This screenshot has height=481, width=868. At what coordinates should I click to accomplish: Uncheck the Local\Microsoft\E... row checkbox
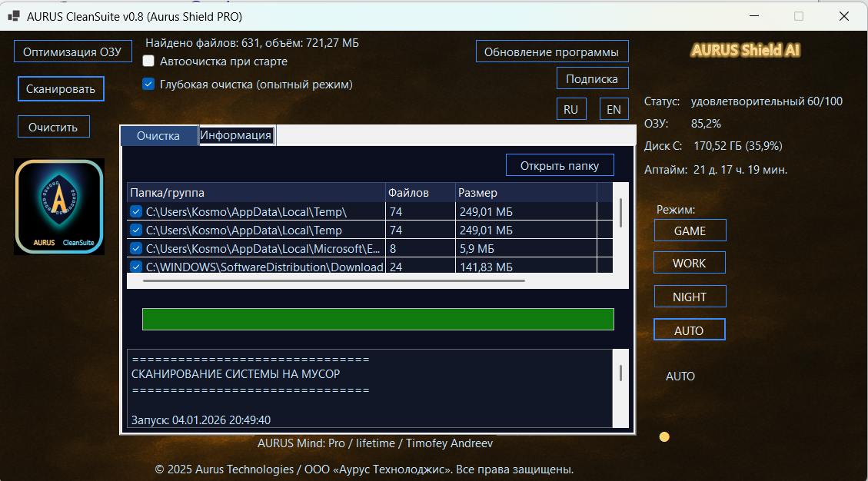136,248
